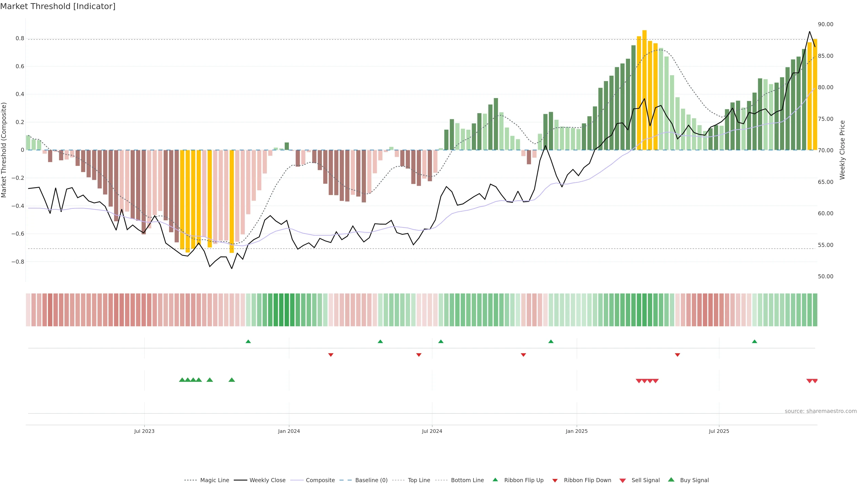Click the green Ribbon Flip Up legend triangle
Viewport: 868px width, 488px height.
pos(495,480)
